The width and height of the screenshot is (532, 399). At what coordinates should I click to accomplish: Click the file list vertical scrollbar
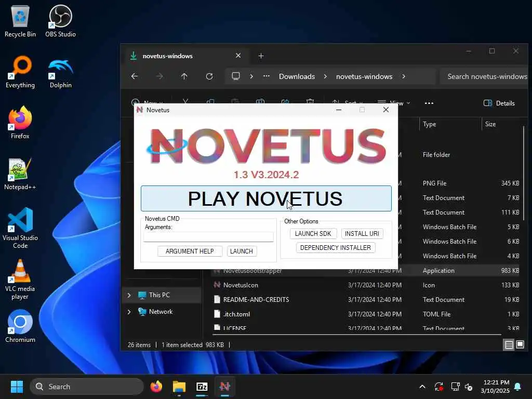pyautogui.click(x=524, y=173)
